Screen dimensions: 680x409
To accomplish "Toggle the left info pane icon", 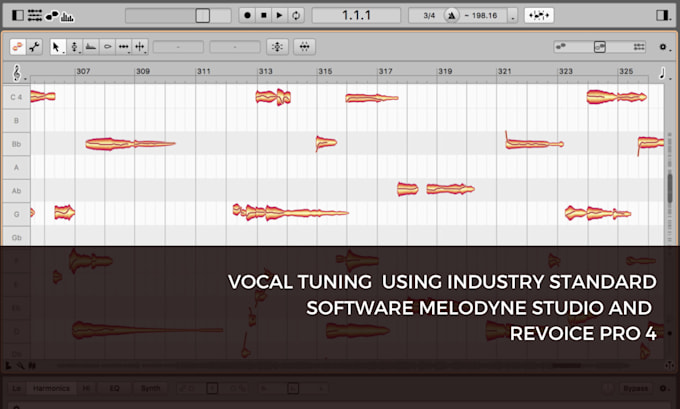I will [18, 16].
